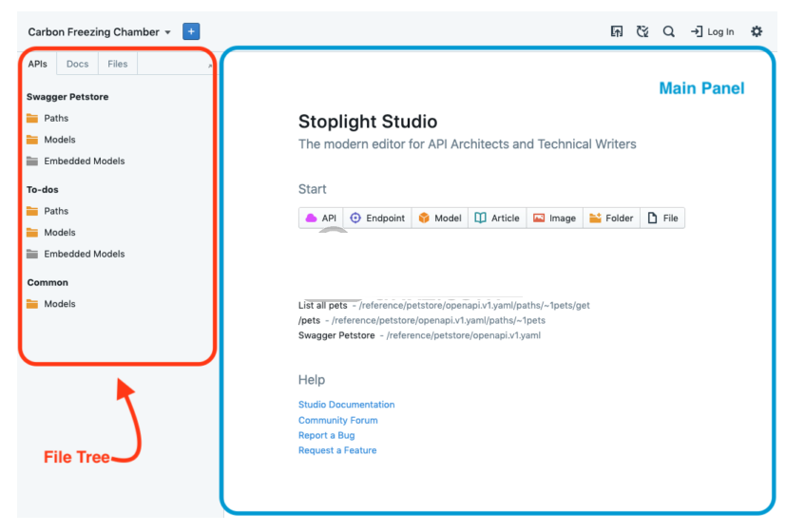This screenshot has height=532, width=805.
Task: Click the Request a Feature link
Action: pos(337,450)
